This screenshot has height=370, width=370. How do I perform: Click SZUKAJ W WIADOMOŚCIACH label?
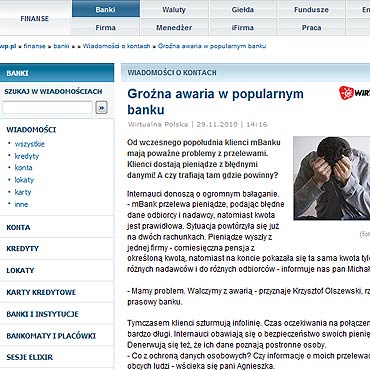tap(53, 91)
